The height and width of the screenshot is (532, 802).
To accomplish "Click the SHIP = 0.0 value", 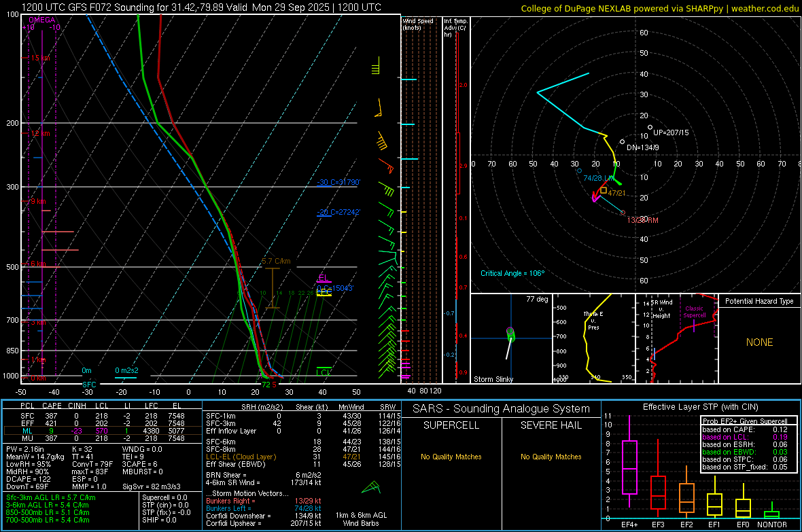I will pyautogui.click(x=159, y=520).
